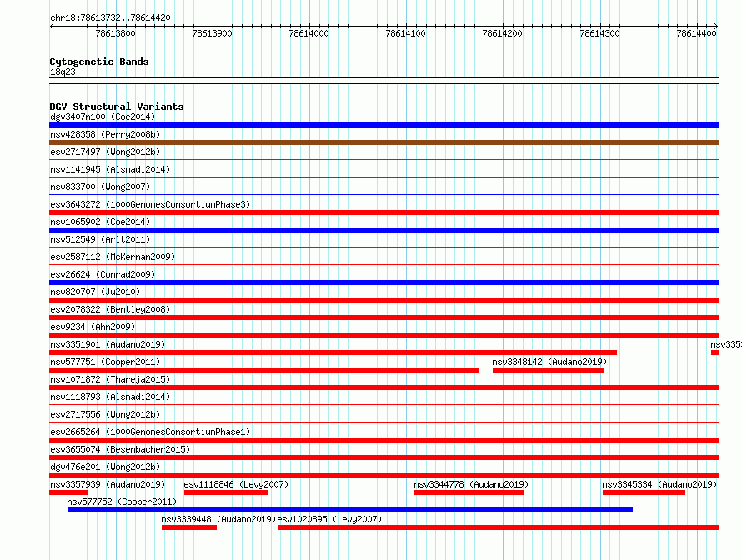Click the red bar under esv1118846

[x=226, y=492]
